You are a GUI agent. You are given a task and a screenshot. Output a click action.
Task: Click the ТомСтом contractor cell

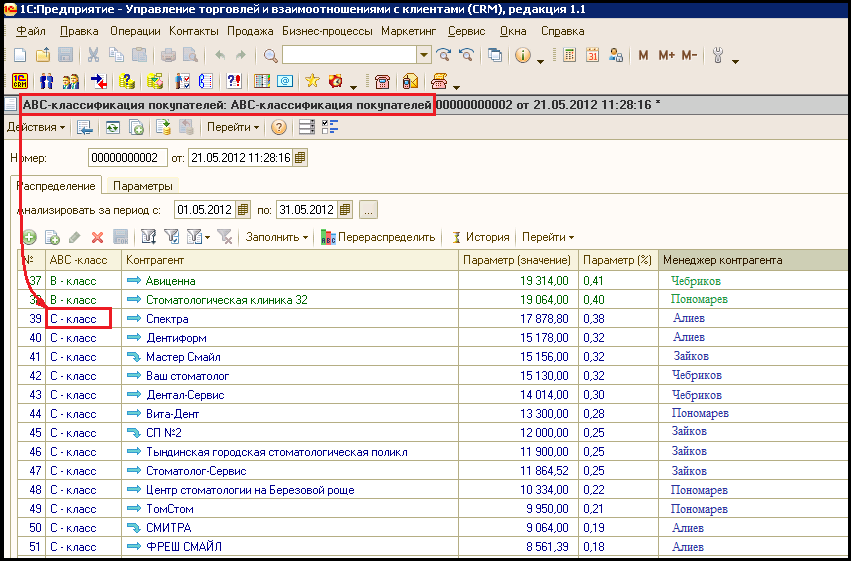click(290, 508)
